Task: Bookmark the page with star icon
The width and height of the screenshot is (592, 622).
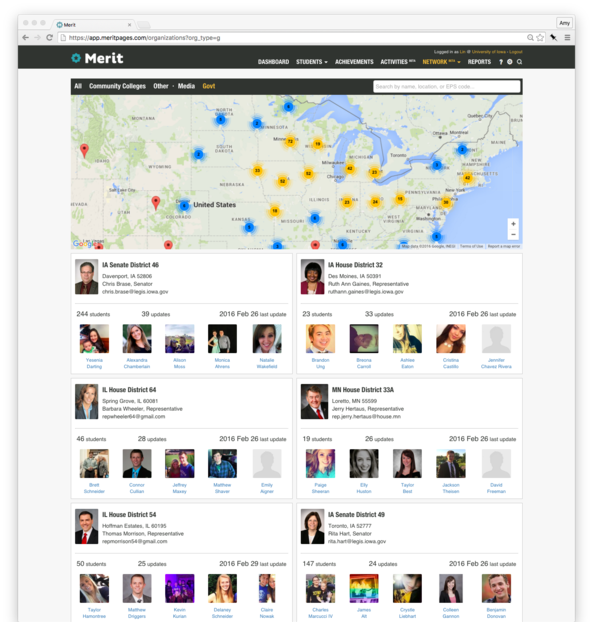Action: pyautogui.click(x=540, y=37)
